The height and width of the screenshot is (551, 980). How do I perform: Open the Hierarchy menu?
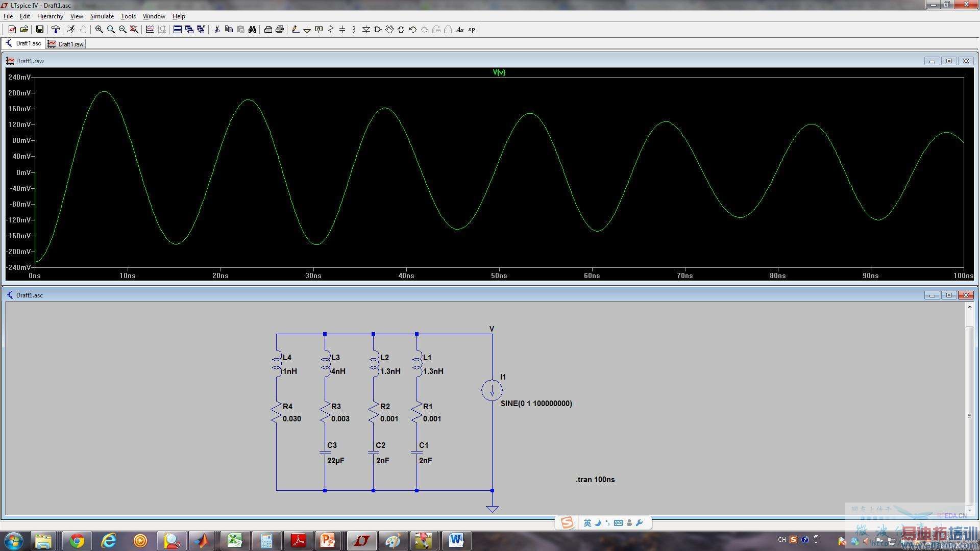pos(50,16)
